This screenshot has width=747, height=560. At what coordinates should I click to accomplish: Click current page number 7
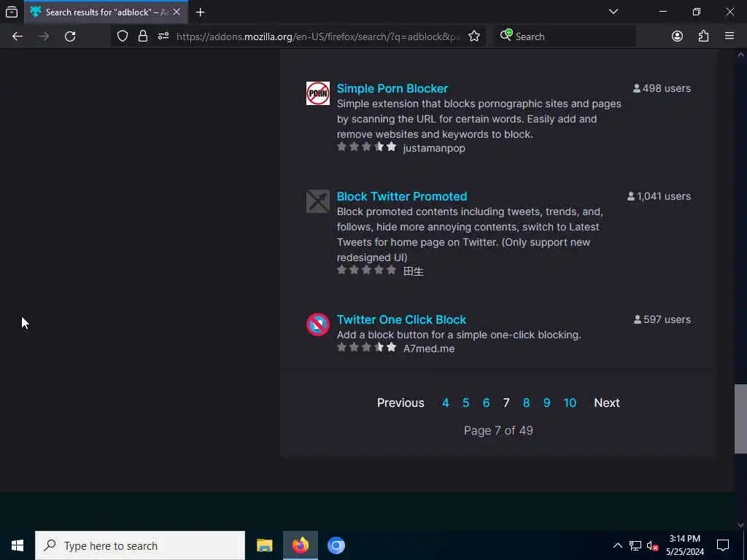[x=506, y=402]
